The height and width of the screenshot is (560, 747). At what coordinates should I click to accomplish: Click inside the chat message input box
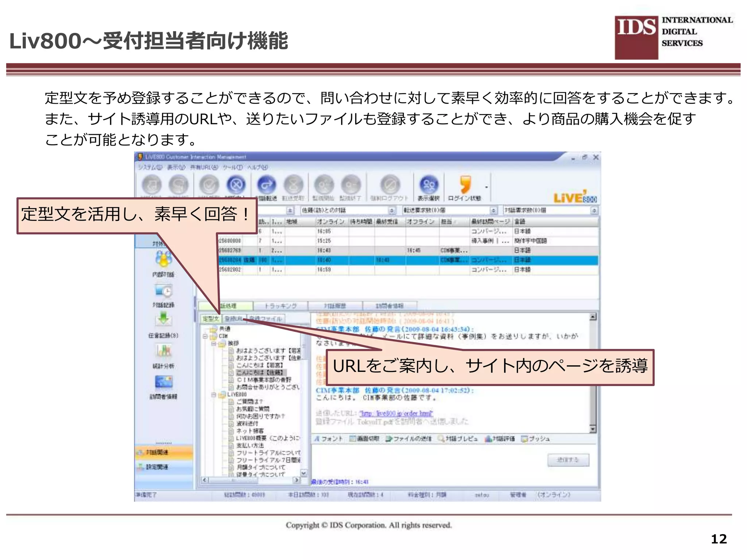(427, 460)
